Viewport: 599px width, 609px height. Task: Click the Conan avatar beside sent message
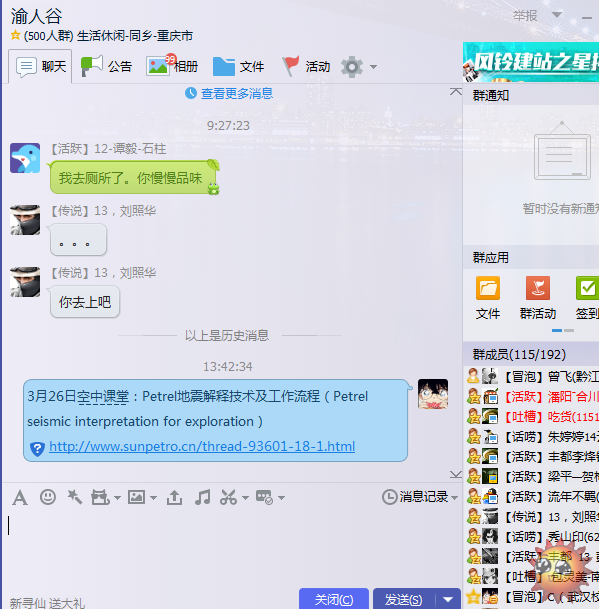tap(433, 394)
